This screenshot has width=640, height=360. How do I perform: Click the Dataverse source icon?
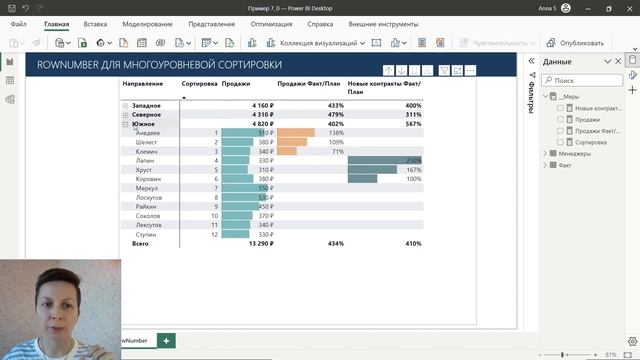(160, 43)
